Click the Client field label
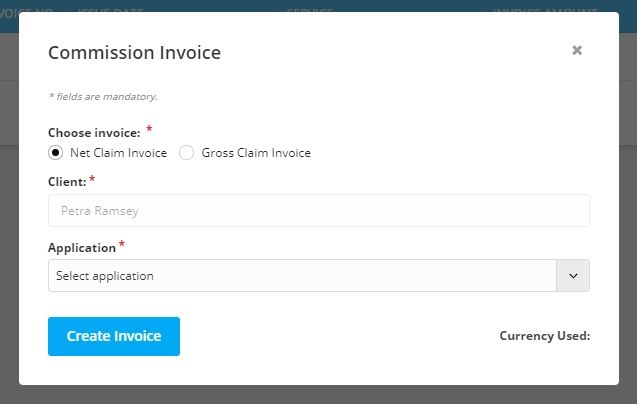Image resolution: width=637 pixels, height=404 pixels. coord(67,182)
